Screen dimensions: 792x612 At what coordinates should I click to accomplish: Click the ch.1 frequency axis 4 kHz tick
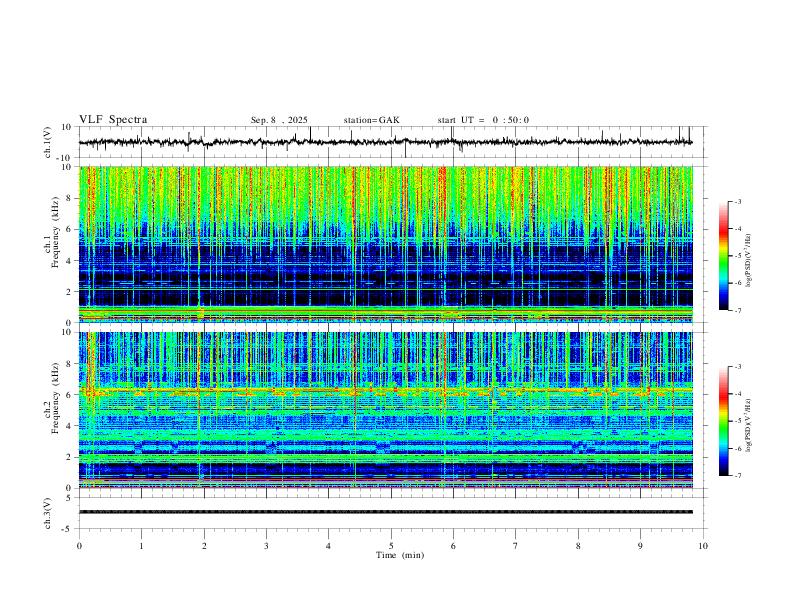point(69,261)
